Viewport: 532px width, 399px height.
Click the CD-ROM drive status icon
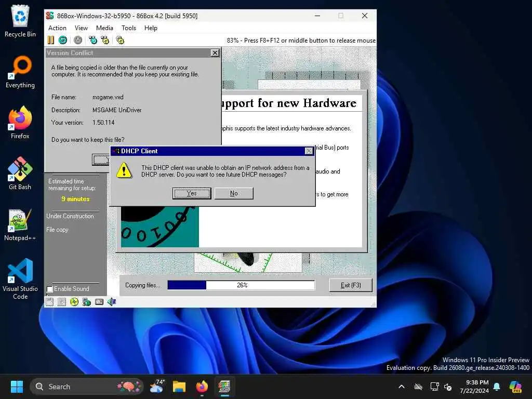point(74,302)
